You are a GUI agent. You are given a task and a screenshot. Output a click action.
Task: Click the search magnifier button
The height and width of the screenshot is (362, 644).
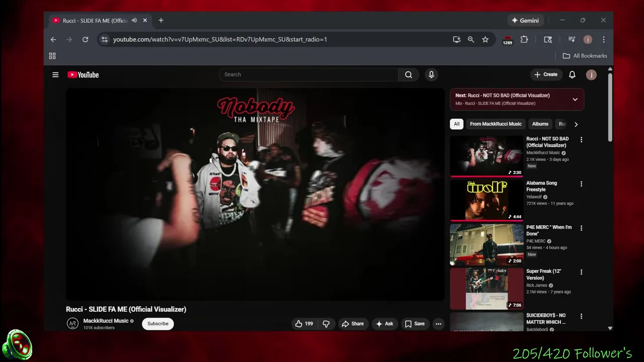tap(409, 74)
